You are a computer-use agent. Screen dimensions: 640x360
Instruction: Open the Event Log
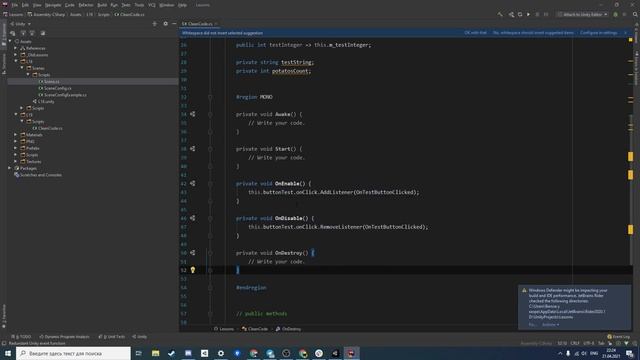[618, 337]
